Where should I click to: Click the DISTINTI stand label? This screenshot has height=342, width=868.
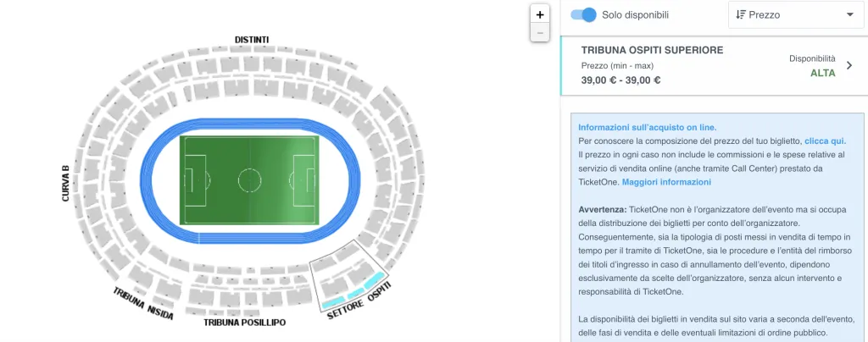tap(252, 40)
